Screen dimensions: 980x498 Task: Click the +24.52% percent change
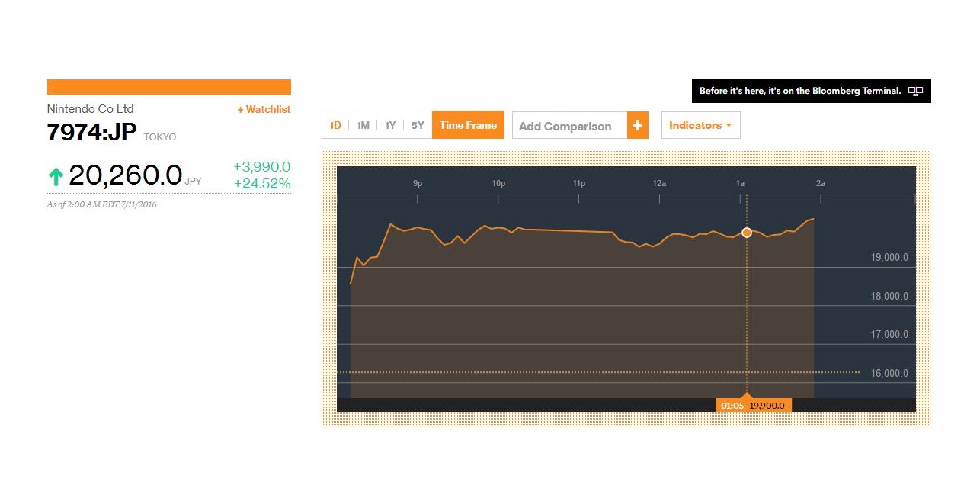click(261, 184)
